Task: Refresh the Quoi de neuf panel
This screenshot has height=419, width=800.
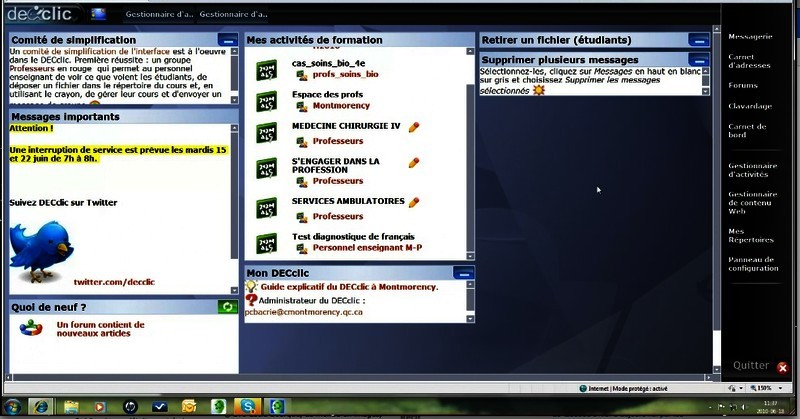Action: pos(228,307)
